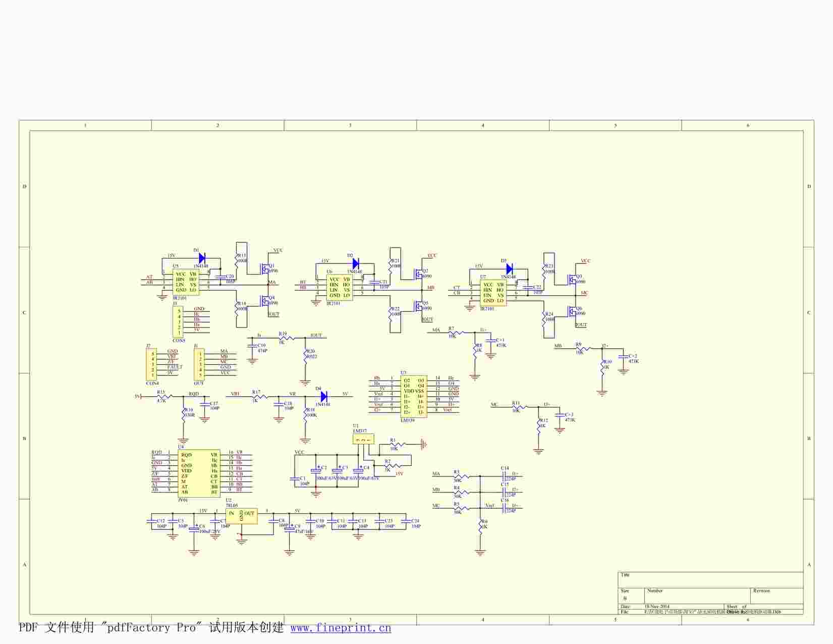The width and height of the screenshot is (833, 644).
Task: Click C+3 473K capacitor label
Action: coord(570,417)
